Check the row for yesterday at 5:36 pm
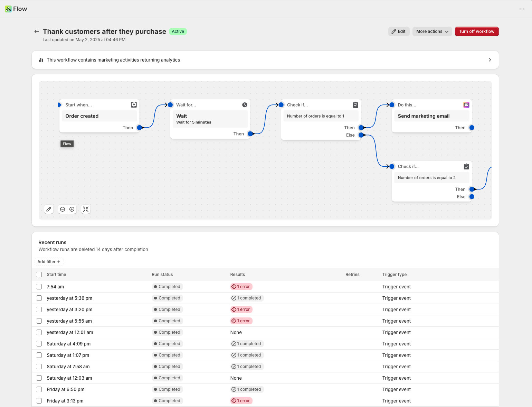 tap(39, 298)
